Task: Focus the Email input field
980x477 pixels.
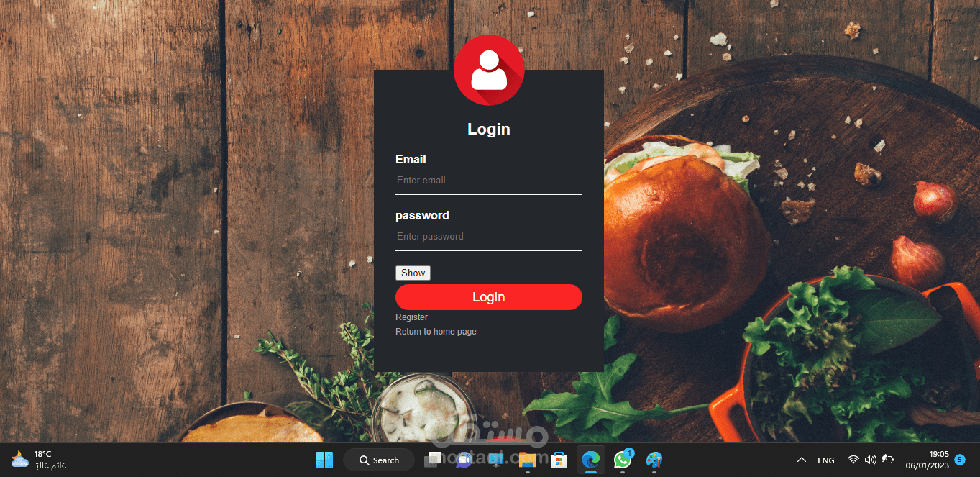Action: [489, 181]
